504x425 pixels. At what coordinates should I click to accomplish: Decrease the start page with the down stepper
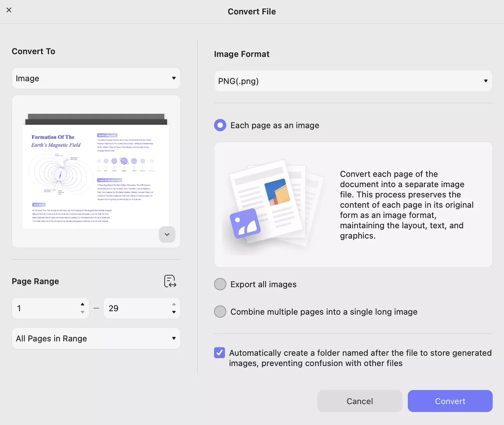[82, 312]
